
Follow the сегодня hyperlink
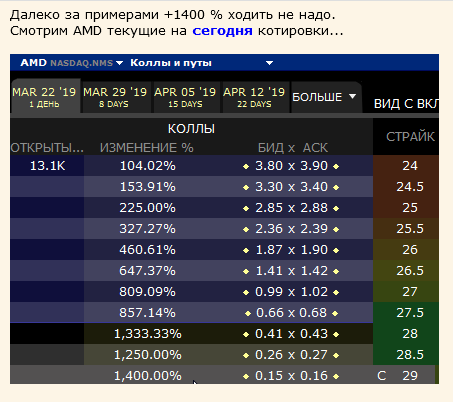click(x=222, y=31)
